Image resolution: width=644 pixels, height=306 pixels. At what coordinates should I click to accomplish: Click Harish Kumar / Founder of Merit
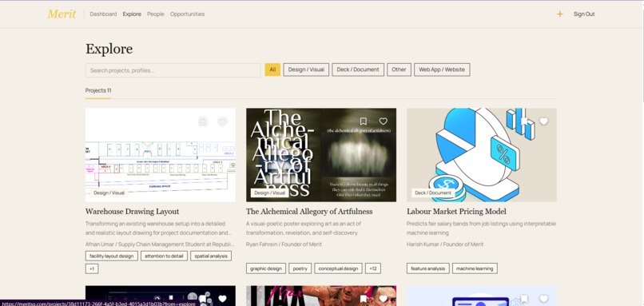pyautogui.click(x=445, y=244)
